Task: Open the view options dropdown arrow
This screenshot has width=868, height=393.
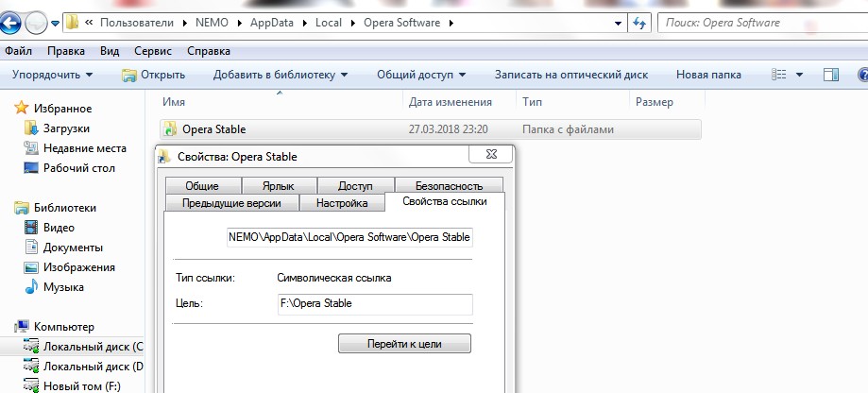Action: tap(799, 75)
